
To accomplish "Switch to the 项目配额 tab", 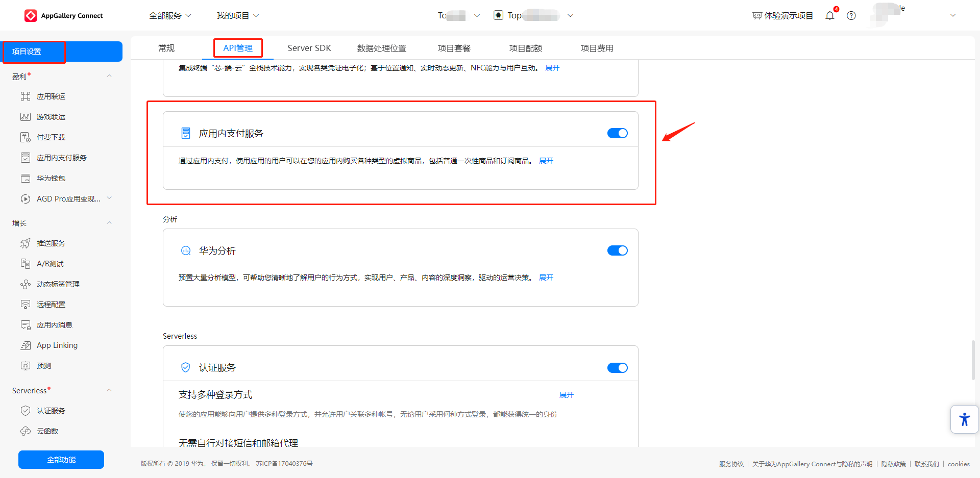I will tap(526, 48).
